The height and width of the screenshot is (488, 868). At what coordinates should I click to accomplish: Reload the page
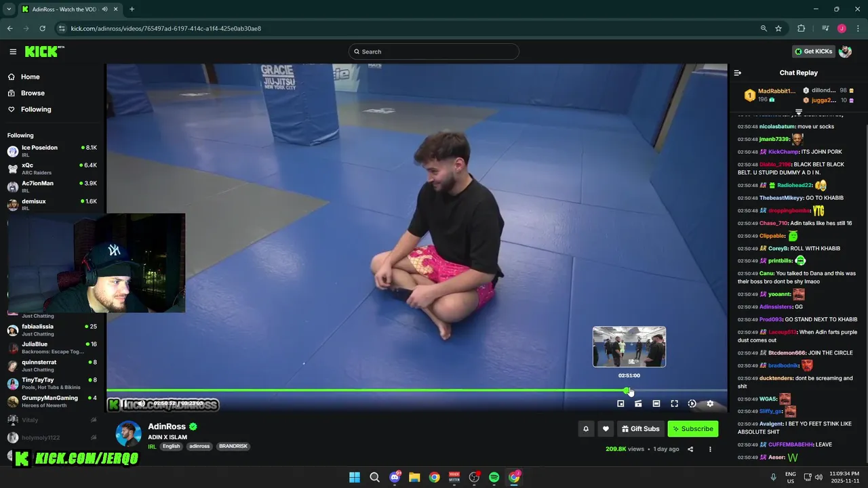pos(42,28)
